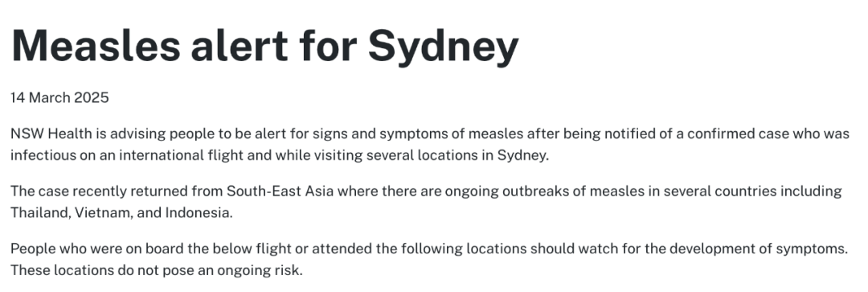
Task: Click the date "14 March 2025"
Action: 59,98
